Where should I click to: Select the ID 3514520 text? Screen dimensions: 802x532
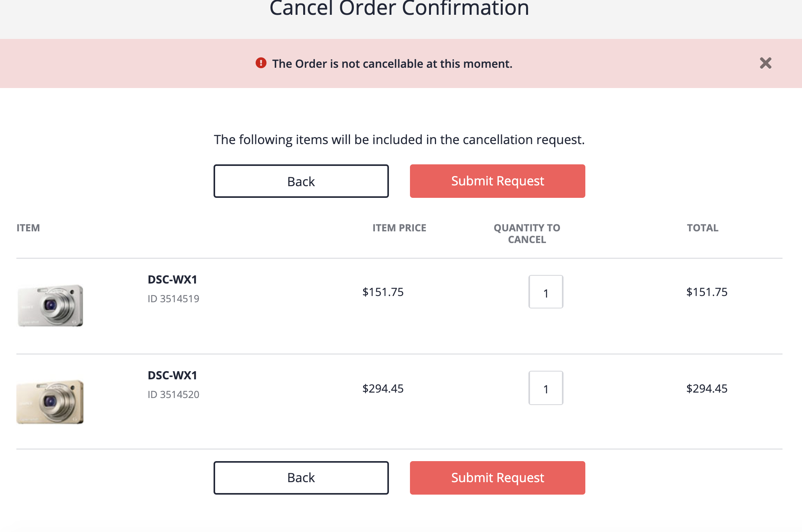(x=173, y=395)
